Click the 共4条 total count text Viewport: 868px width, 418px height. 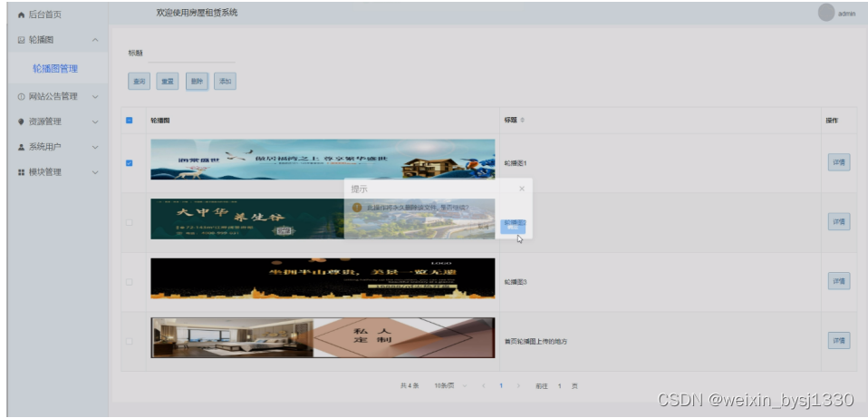coord(410,386)
